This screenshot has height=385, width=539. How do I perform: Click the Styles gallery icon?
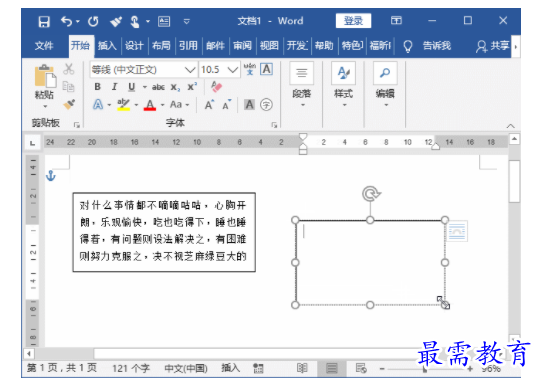[x=343, y=73]
